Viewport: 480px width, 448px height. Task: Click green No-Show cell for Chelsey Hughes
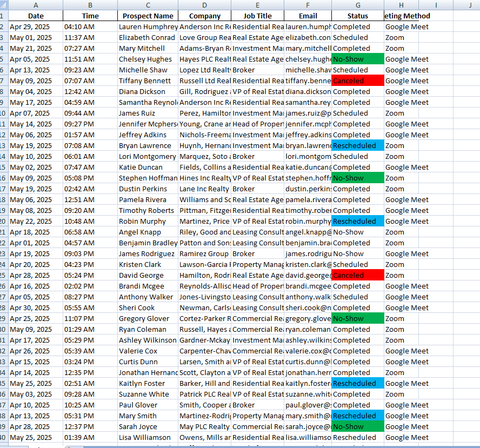click(x=358, y=59)
